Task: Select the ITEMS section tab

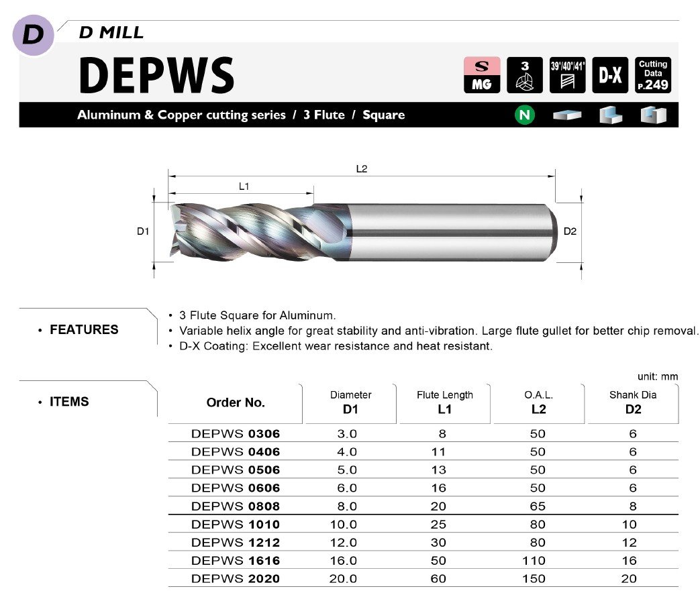Action: 69,402
